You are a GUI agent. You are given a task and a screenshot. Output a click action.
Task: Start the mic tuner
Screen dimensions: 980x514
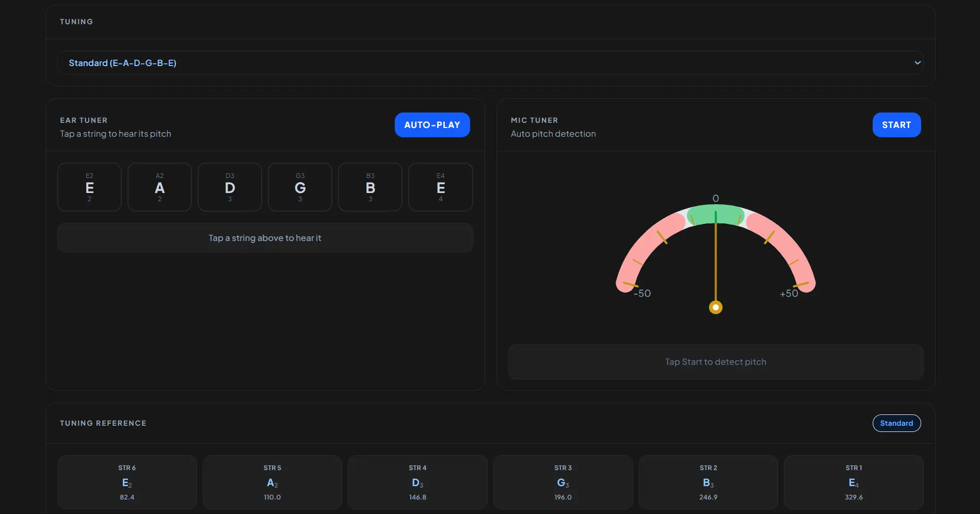pyautogui.click(x=896, y=125)
